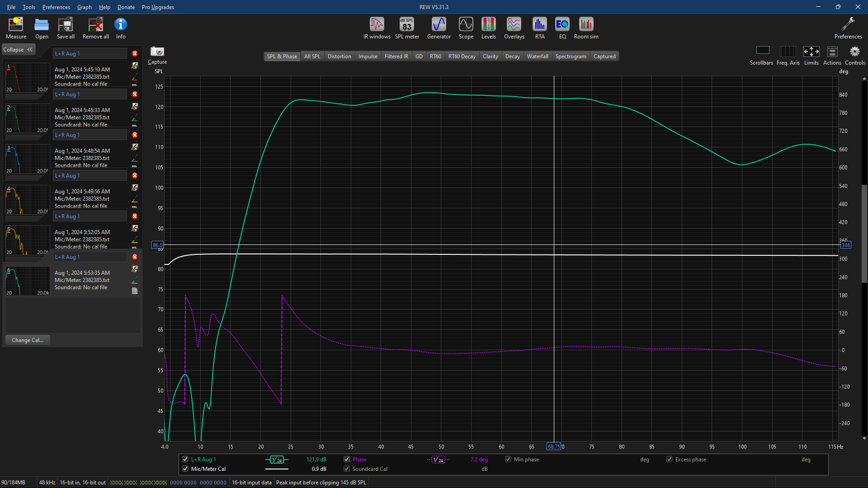The height and width of the screenshot is (488, 868).
Task: Open the SPL meter
Action: coord(407,28)
